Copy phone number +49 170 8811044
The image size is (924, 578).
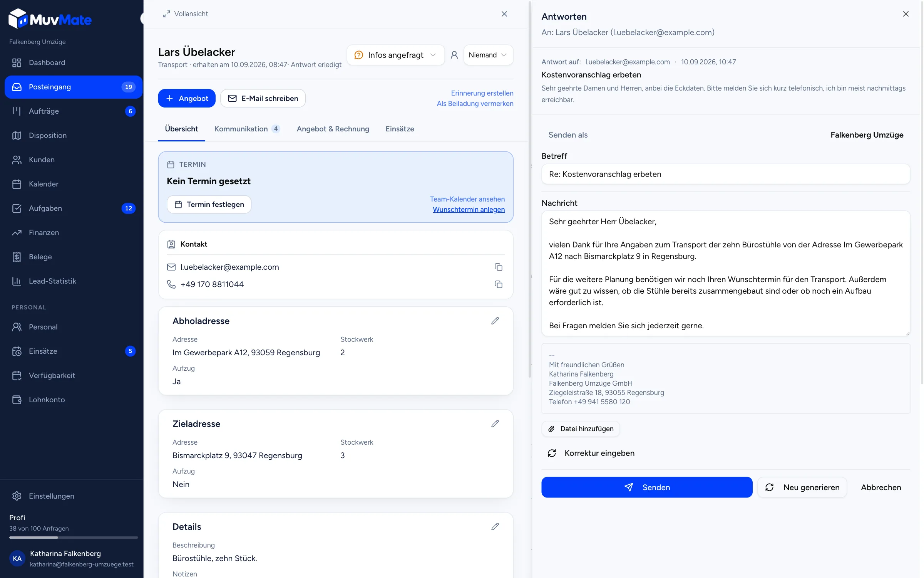[498, 284]
